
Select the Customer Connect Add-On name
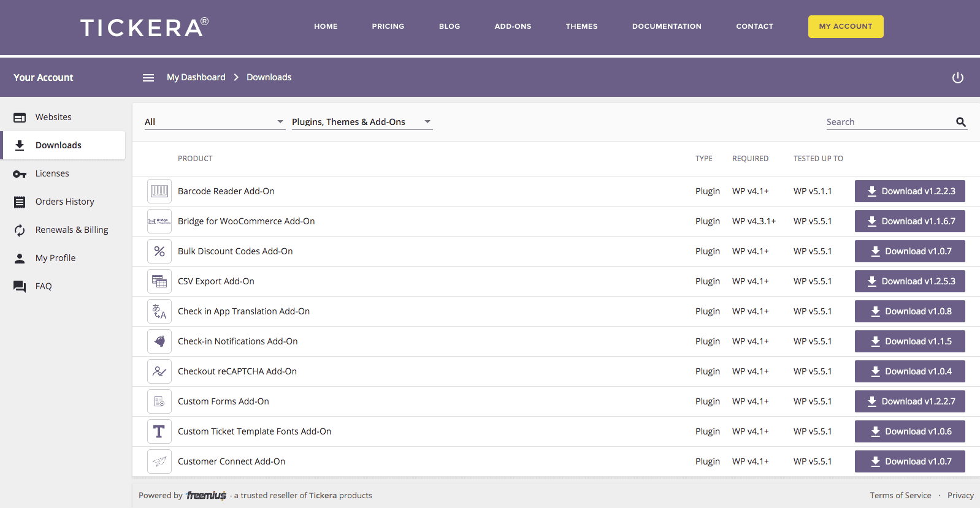231,461
